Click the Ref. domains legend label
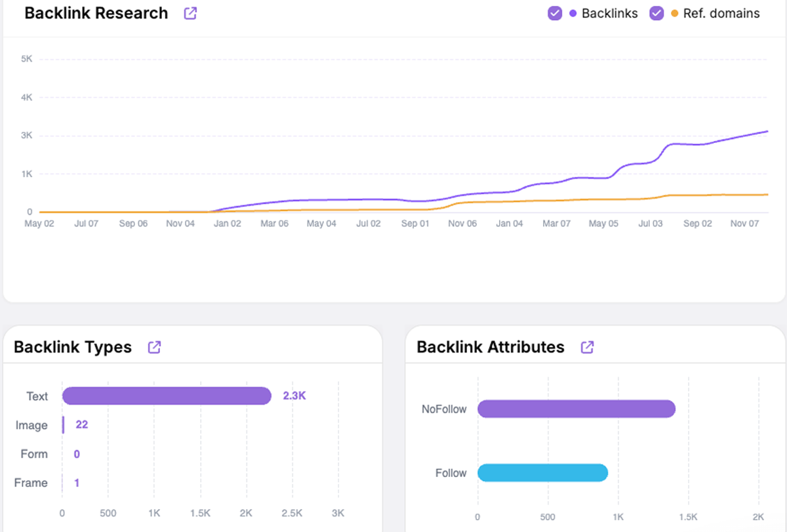787x532 pixels. (x=721, y=13)
